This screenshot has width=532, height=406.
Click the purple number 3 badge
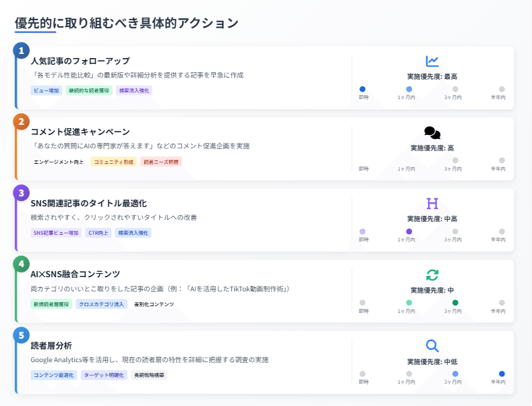point(22,193)
